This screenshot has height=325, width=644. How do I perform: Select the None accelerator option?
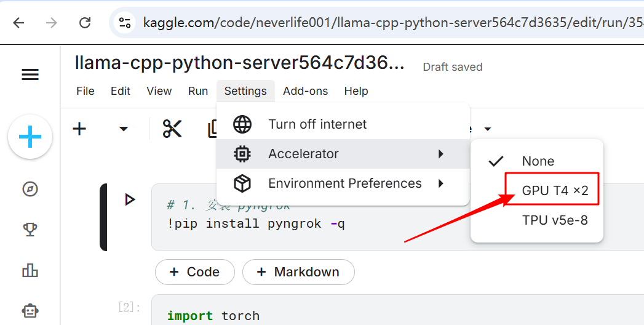537,161
